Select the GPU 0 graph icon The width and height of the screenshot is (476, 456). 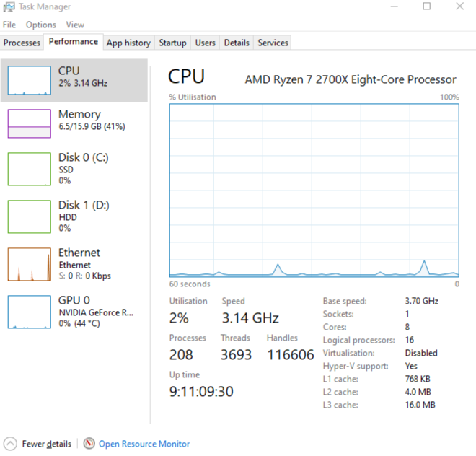coord(29,312)
